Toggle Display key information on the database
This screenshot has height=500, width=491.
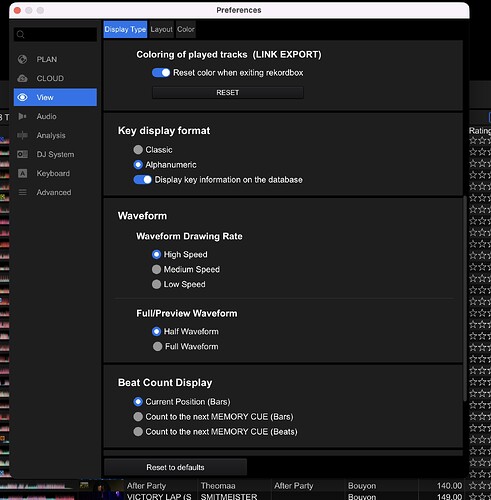(143, 180)
